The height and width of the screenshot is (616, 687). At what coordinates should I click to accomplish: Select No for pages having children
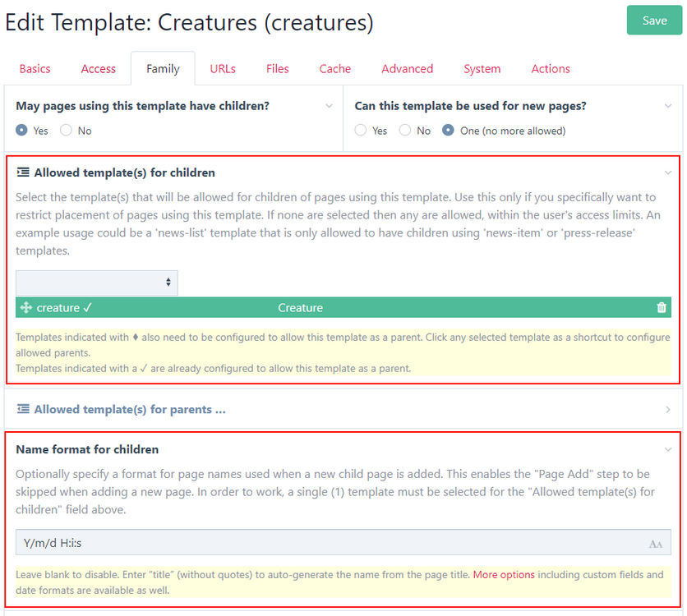pyautogui.click(x=67, y=131)
